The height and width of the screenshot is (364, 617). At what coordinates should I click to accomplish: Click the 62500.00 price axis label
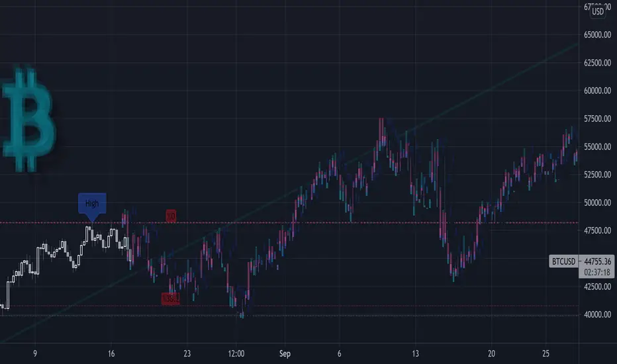click(597, 63)
